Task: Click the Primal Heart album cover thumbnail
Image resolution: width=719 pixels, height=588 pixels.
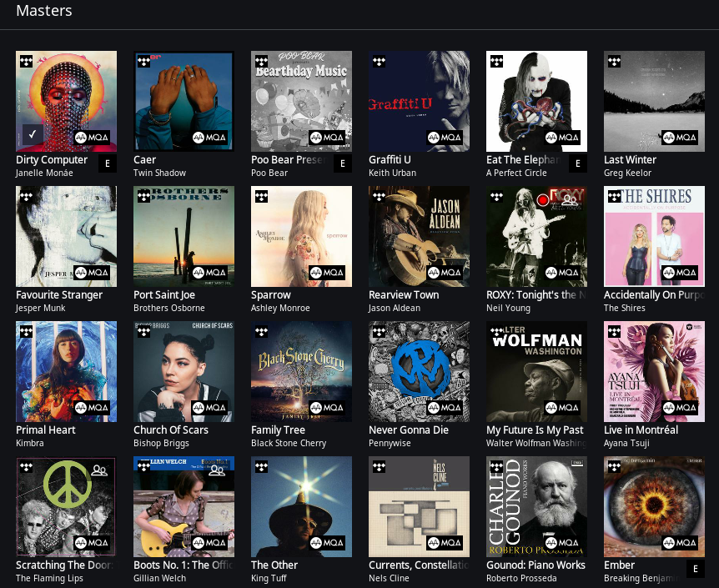Action: (x=66, y=371)
